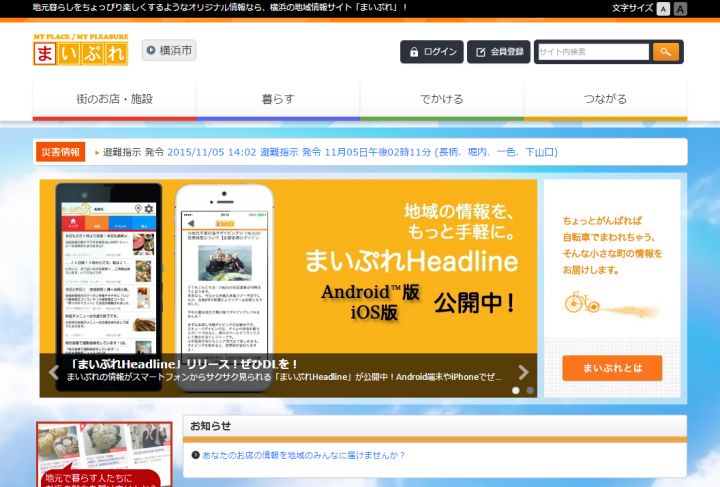Click the まいぷれ site logo
Image resolution: width=720 pixels, height=487 pixels.
(80, 50)
